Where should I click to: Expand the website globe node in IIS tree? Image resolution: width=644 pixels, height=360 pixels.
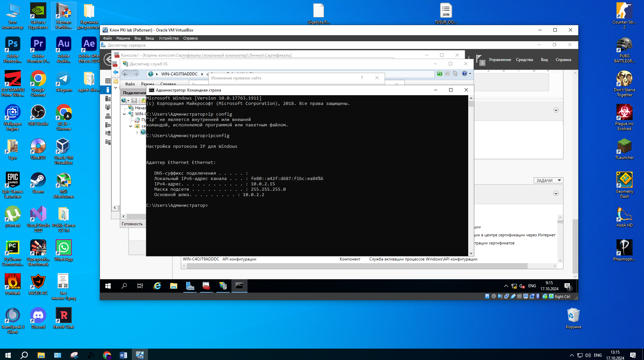pos(137,132)
